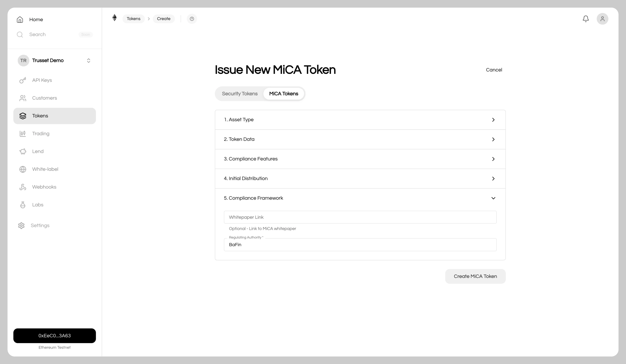Image resolution: width=626 pixels, height=364 pixels.
Task: Copy the 0xEeC0...3A63 wallet address
Action: [54, 336]
